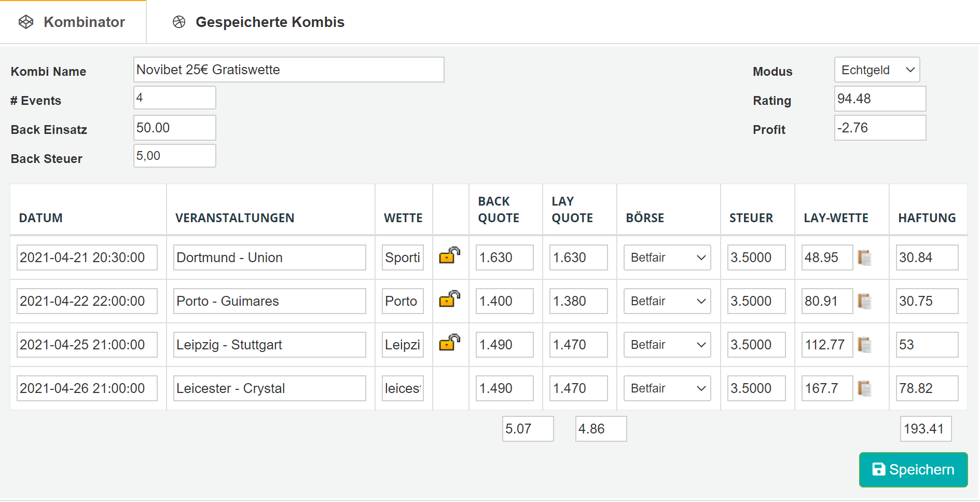The height and width of the screenshot is (502, 980).
Task: Copy the 167.7 lay-wette with clipboard icon
Action: (864, 388)
